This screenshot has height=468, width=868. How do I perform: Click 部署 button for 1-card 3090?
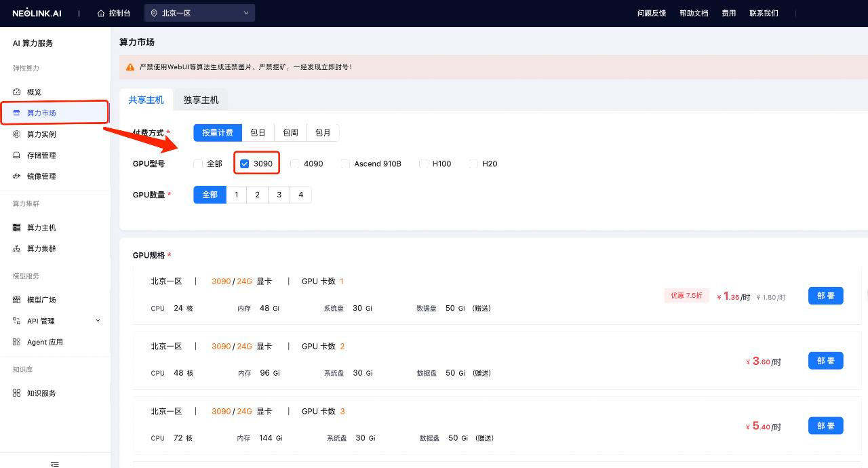(825, 296)
